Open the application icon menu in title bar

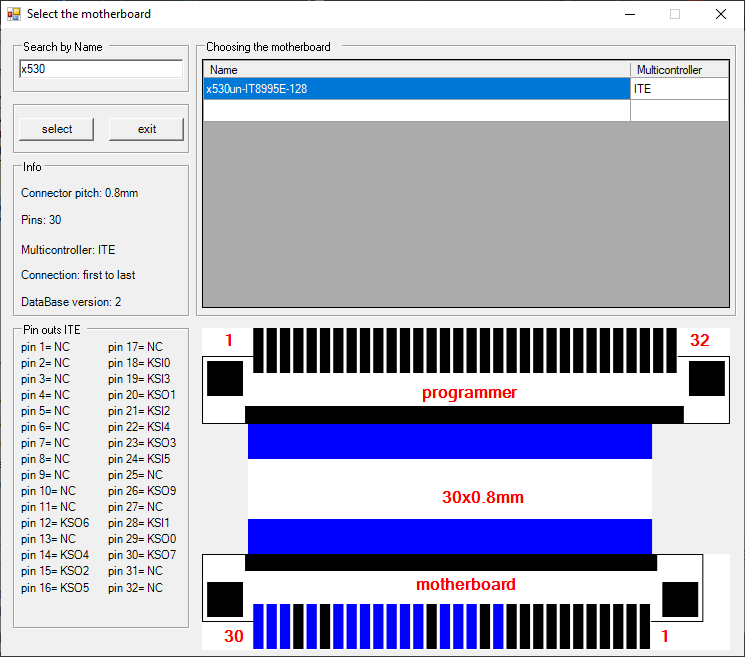point(14,14)
